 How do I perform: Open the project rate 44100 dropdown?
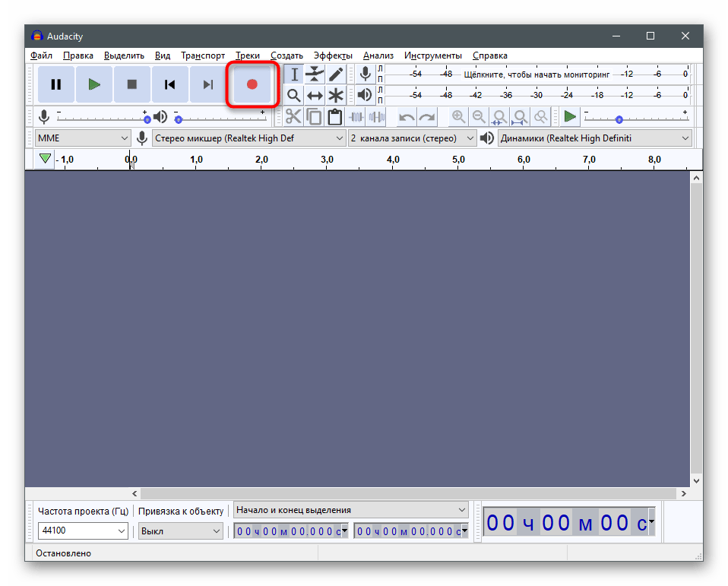(83, 531)
